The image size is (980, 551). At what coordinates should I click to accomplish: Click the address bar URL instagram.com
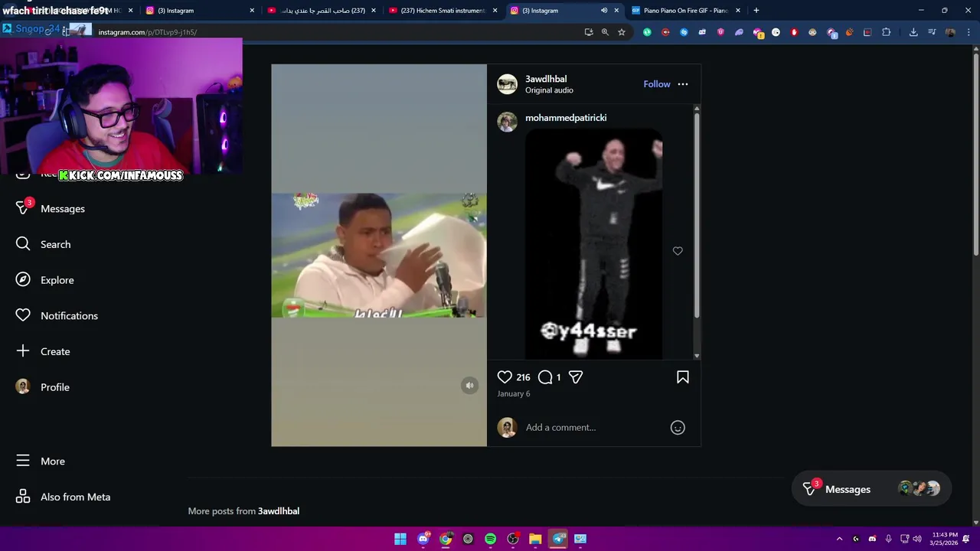[148, 32]
